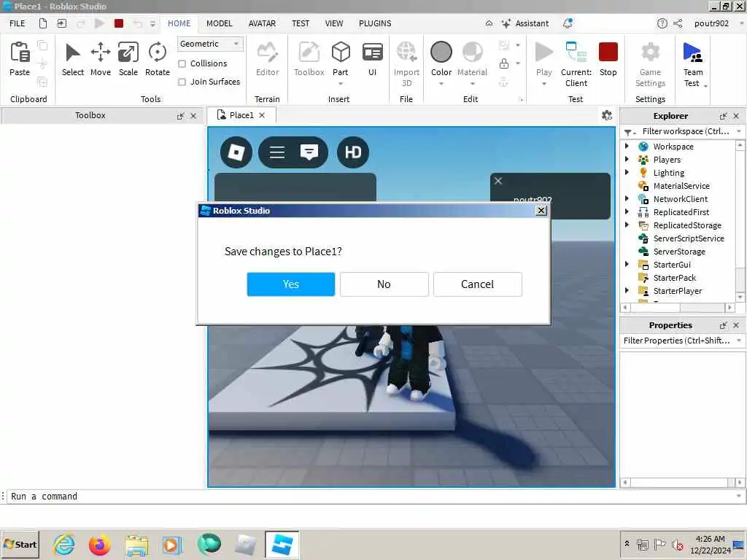
Task: Click the Color circle swatch
Action: [441, 52]
